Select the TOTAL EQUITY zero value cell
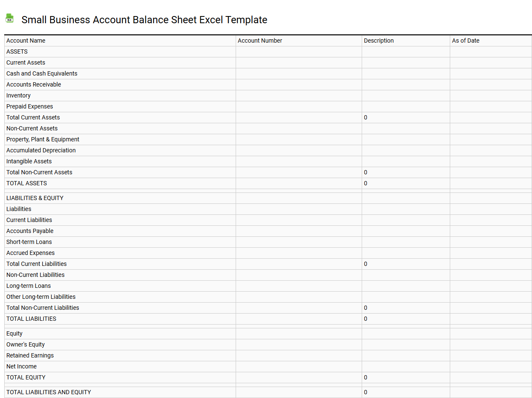The height and width of the screenshot is (398, 532). tap(365, 377)
